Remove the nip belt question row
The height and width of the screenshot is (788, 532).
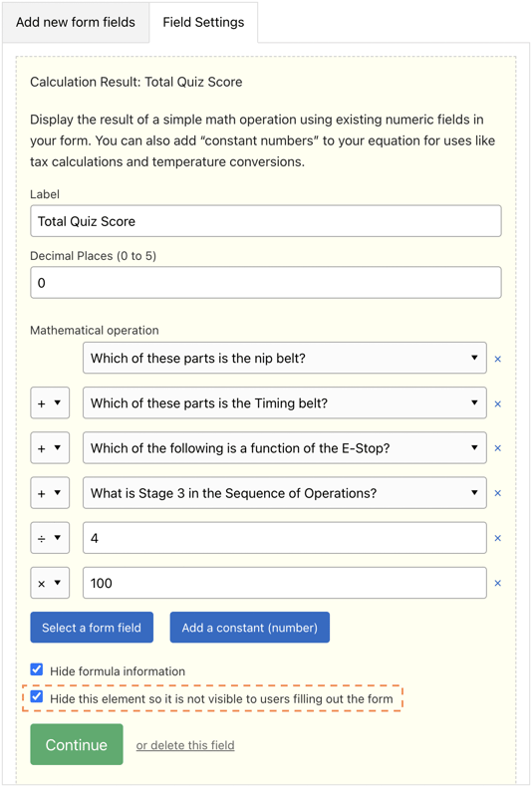(498, 359)
